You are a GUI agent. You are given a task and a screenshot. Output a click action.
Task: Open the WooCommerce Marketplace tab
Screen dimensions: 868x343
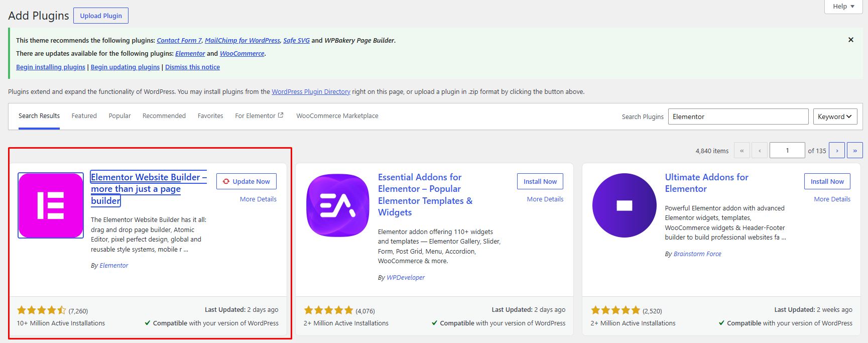coord(337,116)
